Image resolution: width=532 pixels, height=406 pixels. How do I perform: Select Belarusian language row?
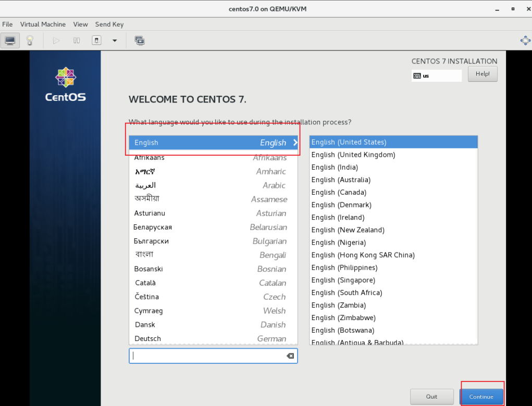click(x=214, y=227)
